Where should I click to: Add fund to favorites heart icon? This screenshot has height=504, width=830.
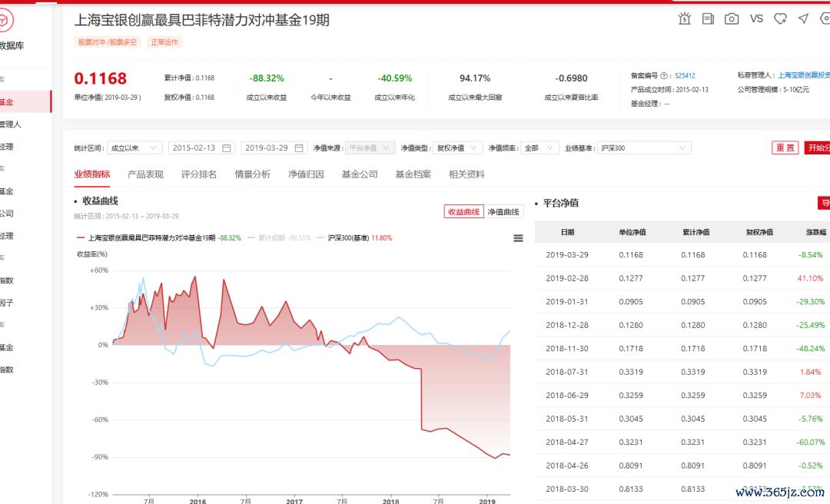[780, 19]
